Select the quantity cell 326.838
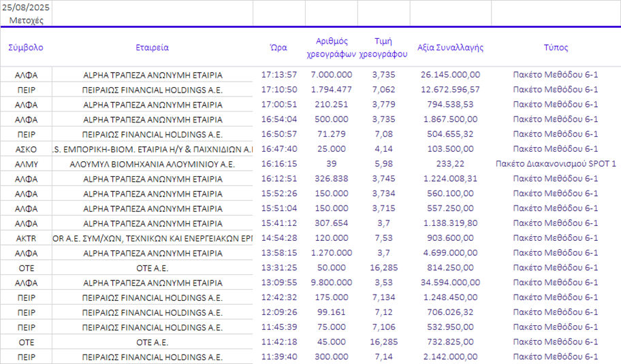This screenshot has width=621, height=364. coord(332,179)
